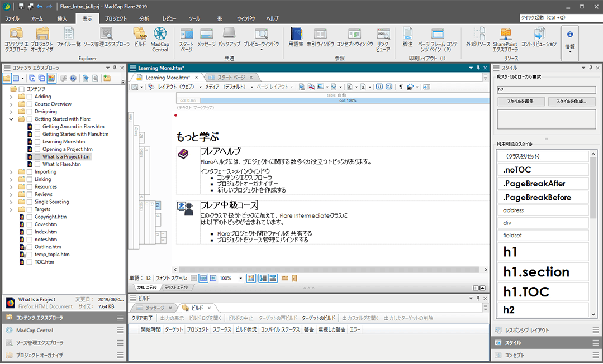The image size is (603, 364).
Task: Open the 100% zoom dropdown arrow
Action: (241, 278)
